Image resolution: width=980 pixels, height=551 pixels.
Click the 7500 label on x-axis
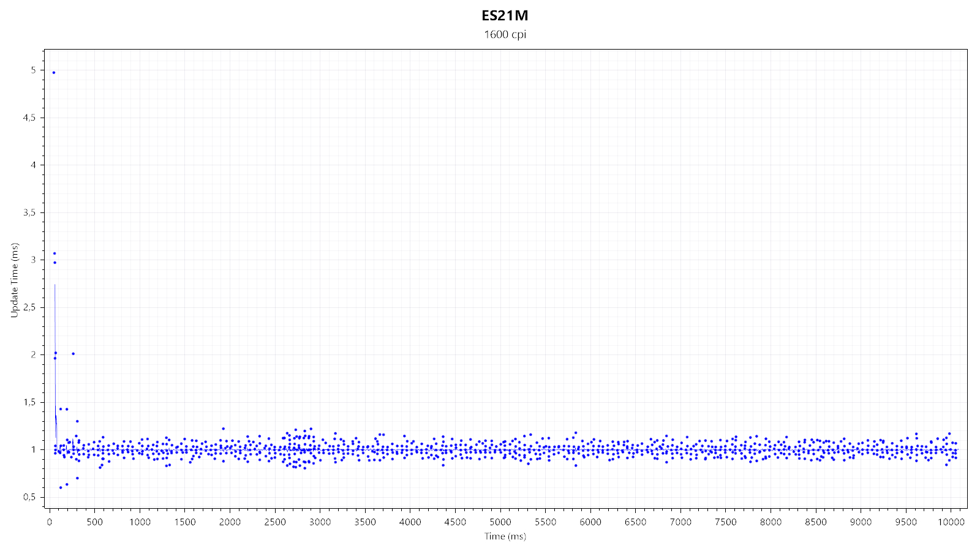tap(726, 522)
